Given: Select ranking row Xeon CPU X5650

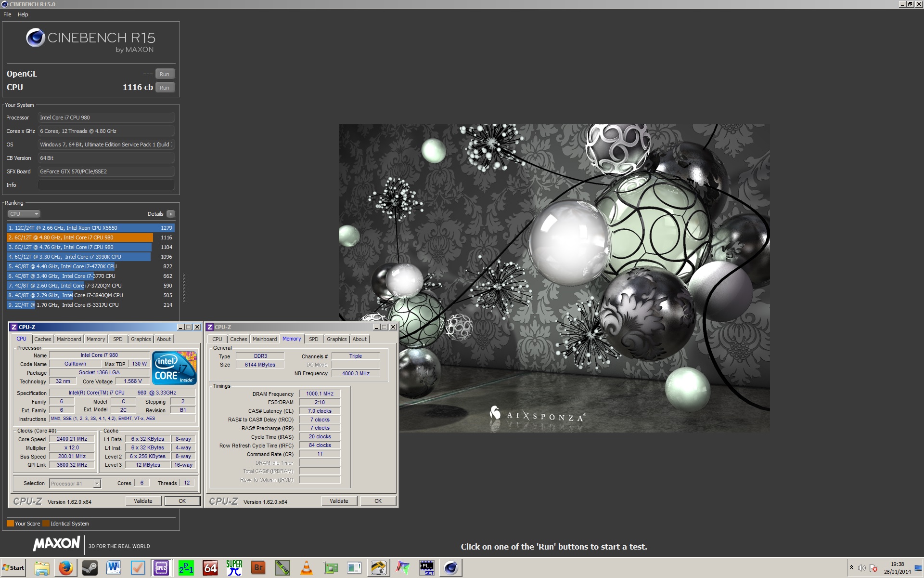Looking at the screenshot, I should click(x=90, y=228).
